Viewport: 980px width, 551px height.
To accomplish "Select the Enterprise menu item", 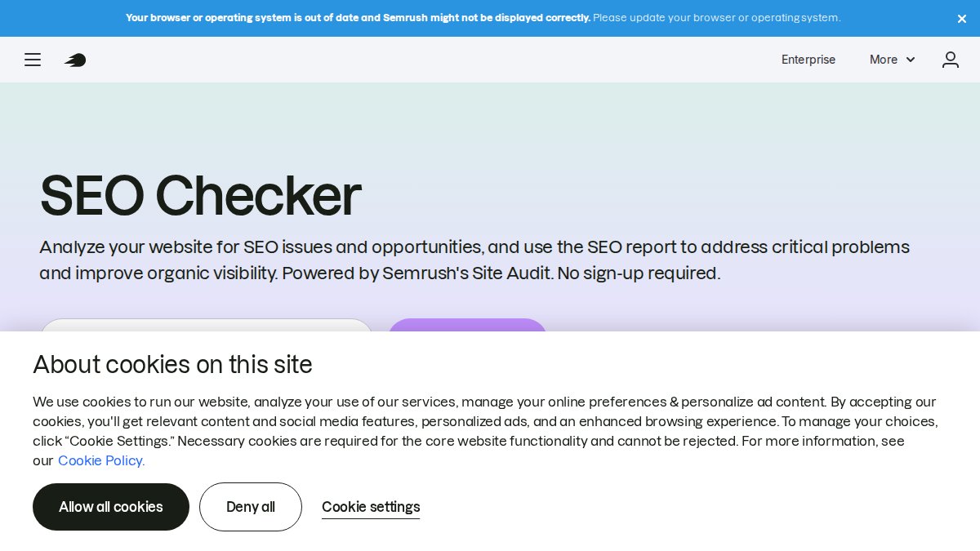I will pyautogui.click(x=808, y=60).
